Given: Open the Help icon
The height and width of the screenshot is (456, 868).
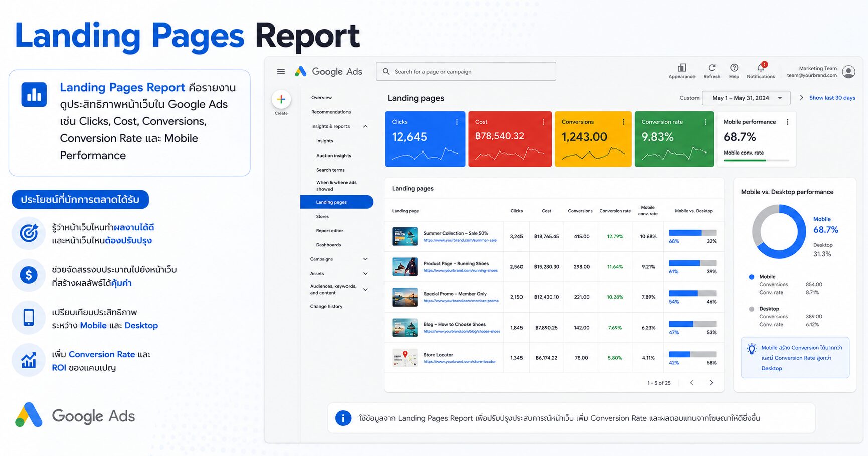Looking at the screenshot, I should [x=734, y=68].
